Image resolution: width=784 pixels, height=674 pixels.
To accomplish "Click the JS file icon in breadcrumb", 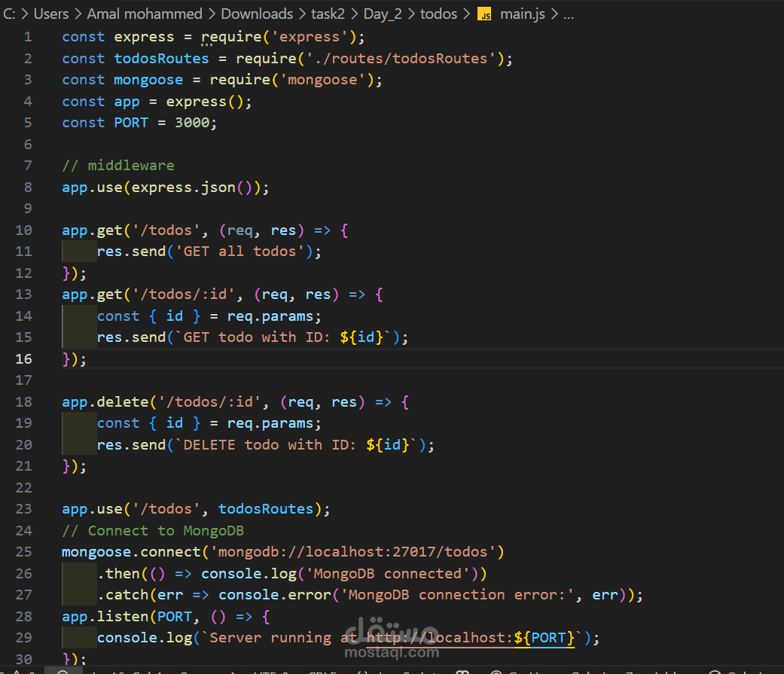I will click(484, 14).
